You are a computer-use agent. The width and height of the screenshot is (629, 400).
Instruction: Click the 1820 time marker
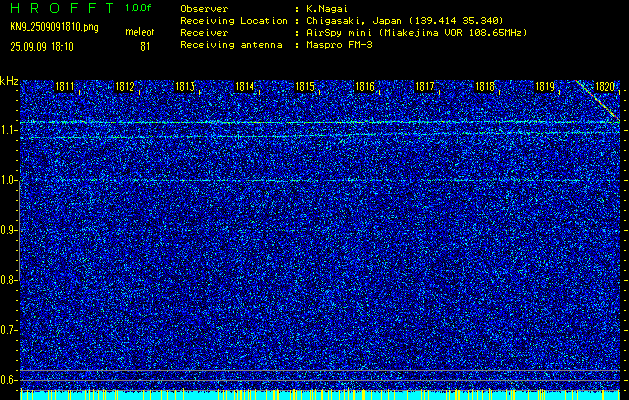coord(605,86)
